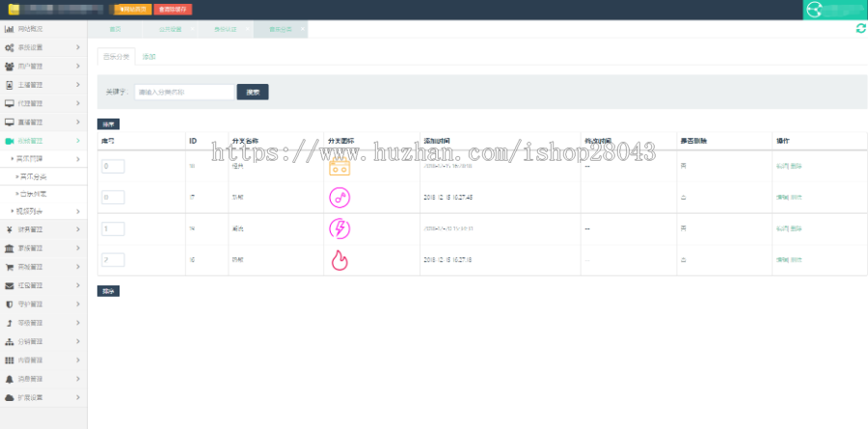
Task: Select the users group icon in sidebar
Action: [x=10, y=67]
